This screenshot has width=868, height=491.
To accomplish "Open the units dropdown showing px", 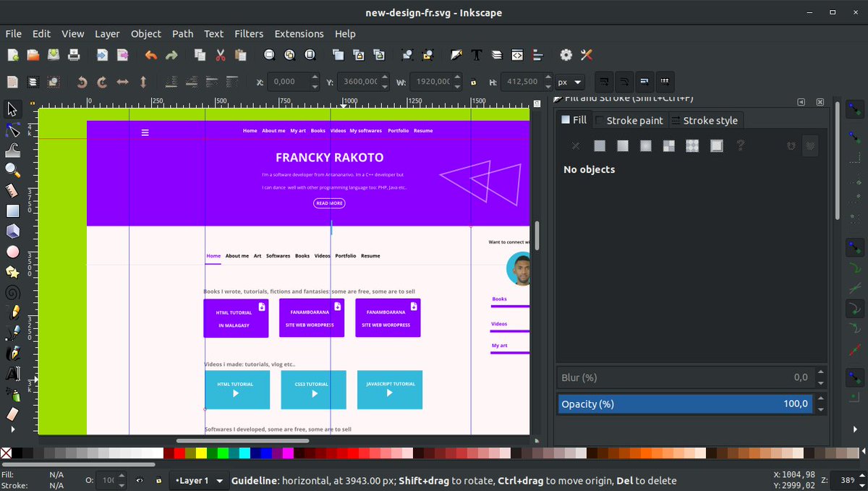I will point(569,82).
